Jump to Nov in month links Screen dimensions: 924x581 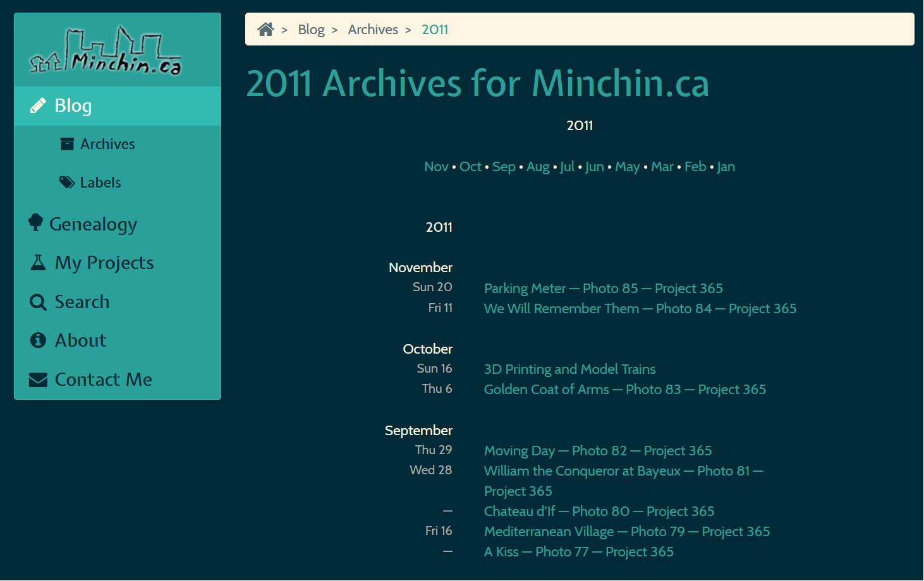click(436, 167)
